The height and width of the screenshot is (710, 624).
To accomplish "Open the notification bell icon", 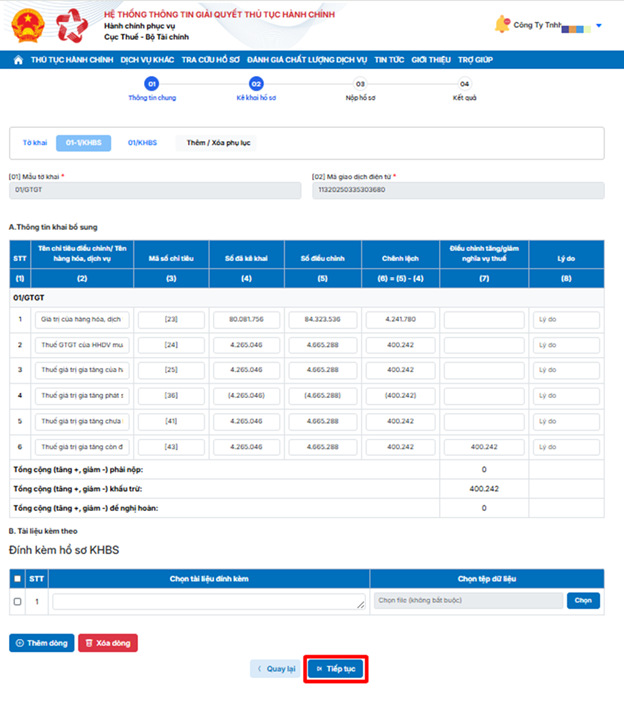I will tap(502, 25).
